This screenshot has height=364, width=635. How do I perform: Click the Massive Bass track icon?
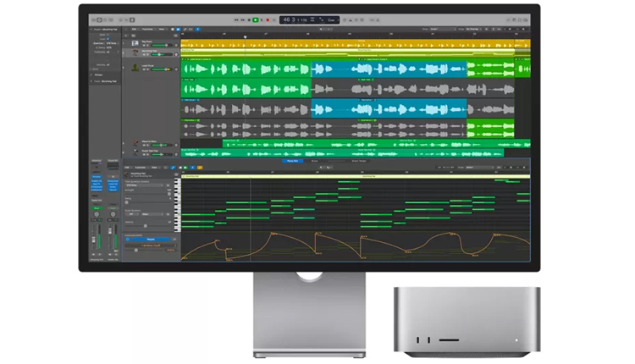tap(135, 143)
